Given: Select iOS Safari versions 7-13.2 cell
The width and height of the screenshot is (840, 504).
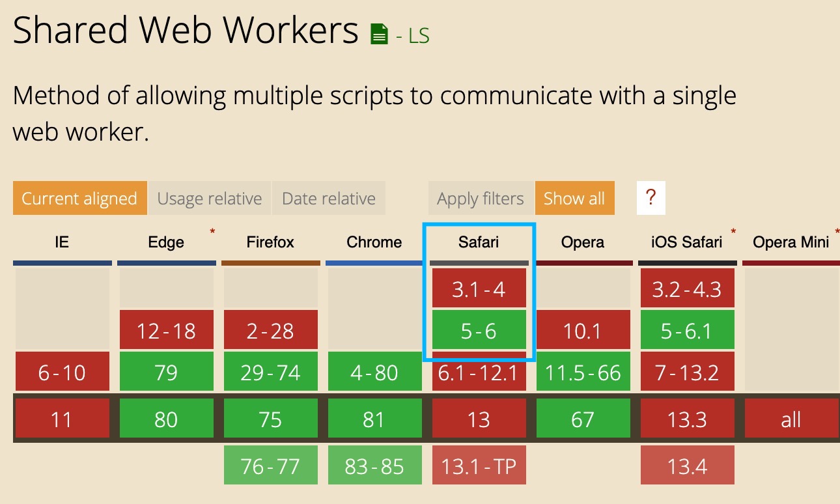Looking at the screenshot, I should click(x=687, y=372).
